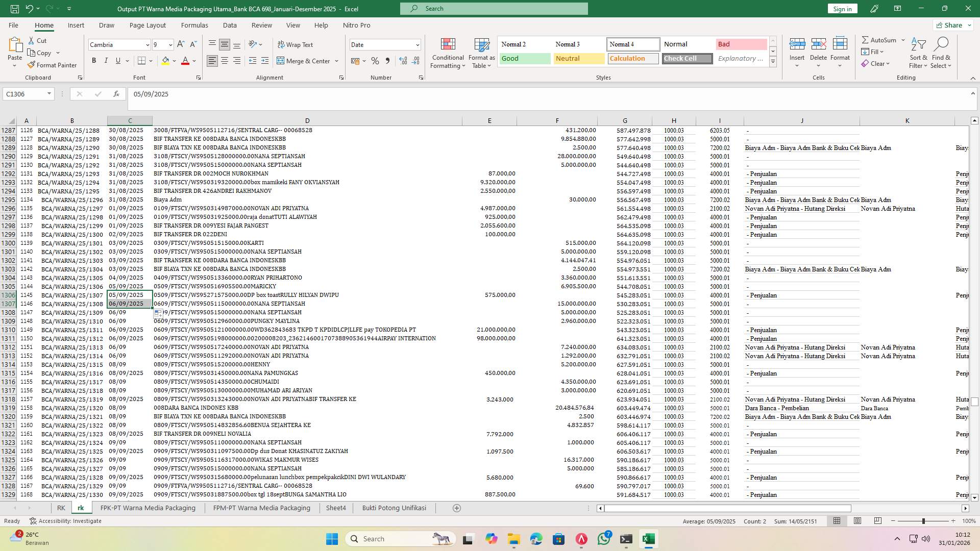This screenshot has width=980, height=551.
Task: Open the Fill Color dropdown arrow
Action: click(173, 60)
